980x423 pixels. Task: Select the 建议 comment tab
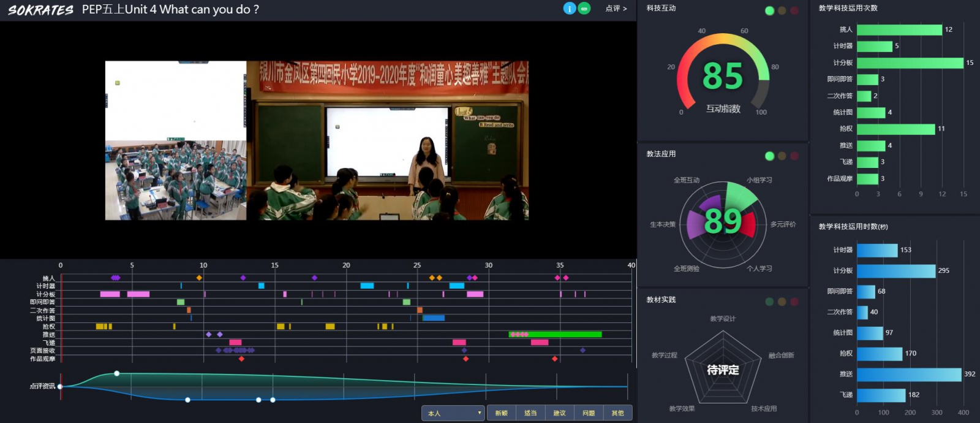[559, 413]
